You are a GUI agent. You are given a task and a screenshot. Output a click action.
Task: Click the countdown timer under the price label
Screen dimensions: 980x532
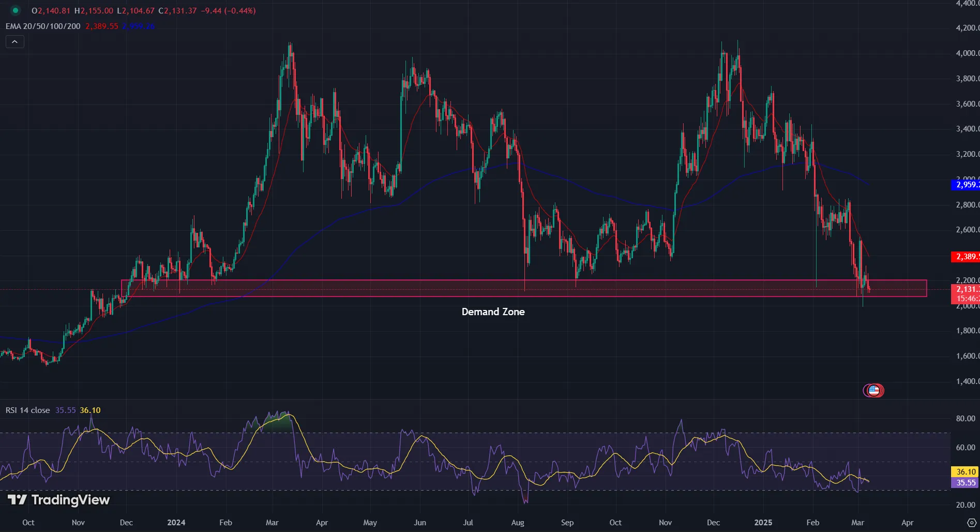tap(965, 299)
